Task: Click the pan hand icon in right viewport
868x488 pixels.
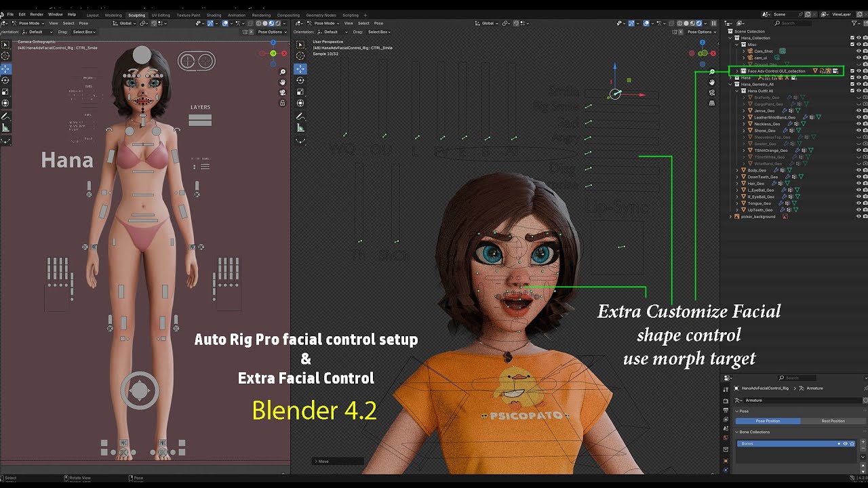Action: (x=712, y=82)
